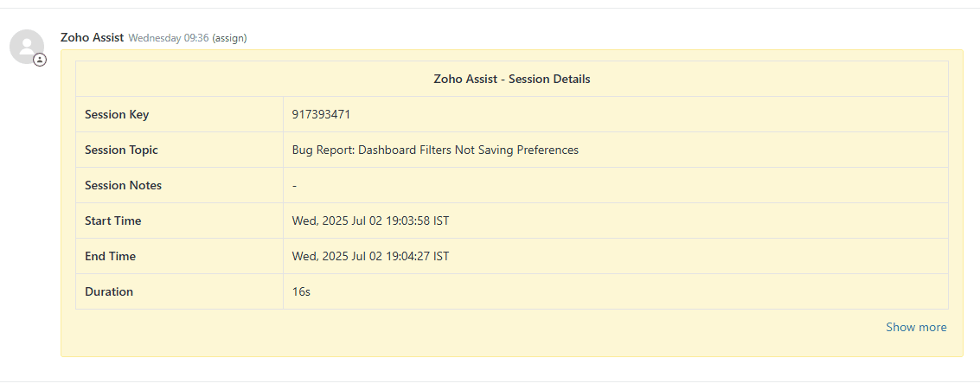Click the Zoho Assist sender name
This screenshot has height=390, width=980.
tap(92, 37)
